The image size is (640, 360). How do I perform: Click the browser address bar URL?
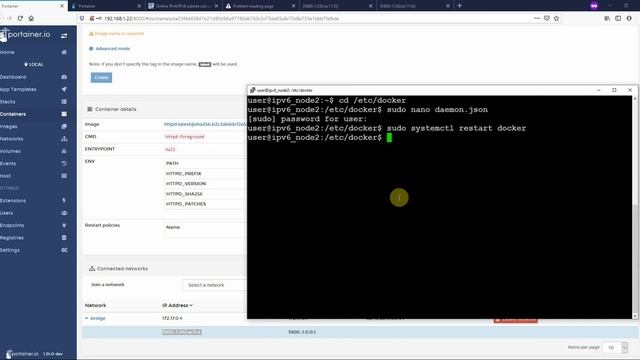[222, 18]
